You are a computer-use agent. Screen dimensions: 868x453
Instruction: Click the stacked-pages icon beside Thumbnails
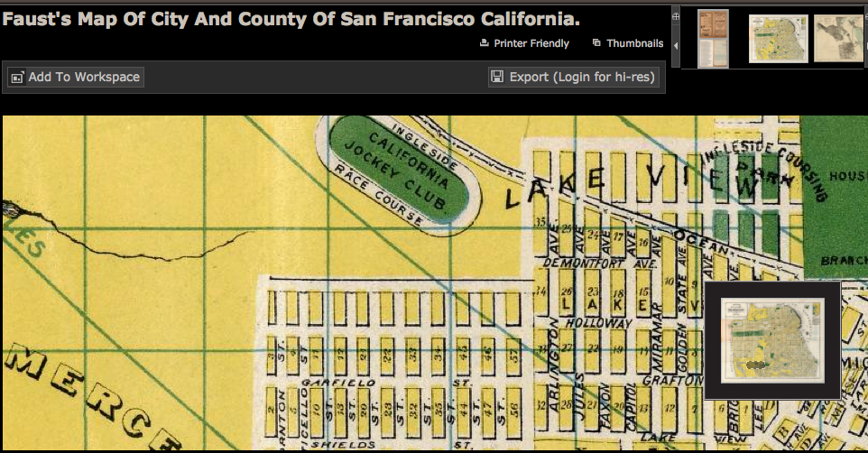[596, 43]
